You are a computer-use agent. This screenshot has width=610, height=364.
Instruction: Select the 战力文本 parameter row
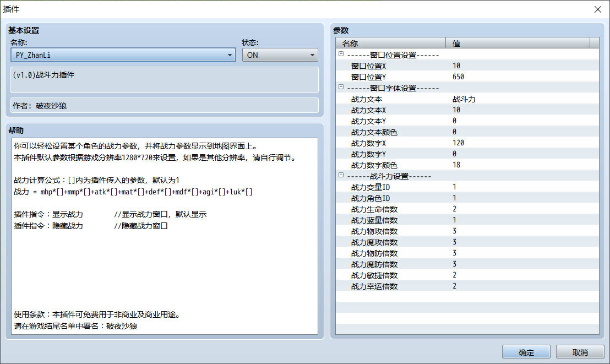pyautogui.click(x=467, y=99)
